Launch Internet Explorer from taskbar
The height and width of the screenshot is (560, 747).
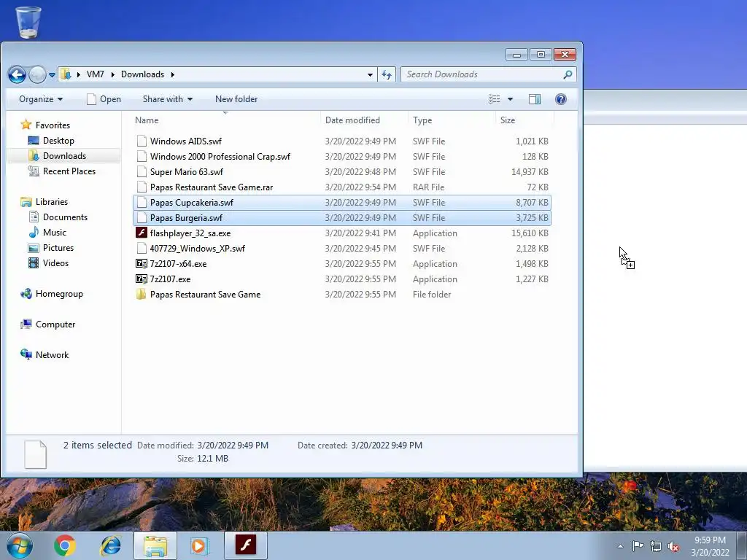tap(110, 545)
